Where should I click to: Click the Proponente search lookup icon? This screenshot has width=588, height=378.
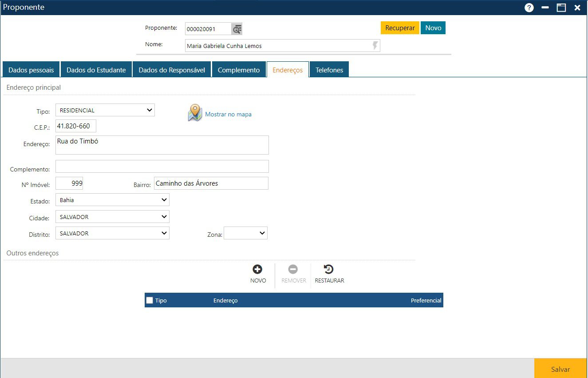coord(237,29)
